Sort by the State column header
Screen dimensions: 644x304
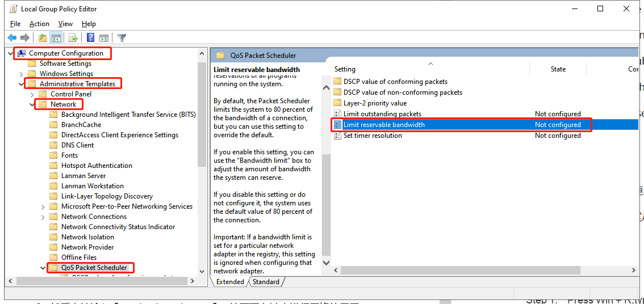[x=558, y=69]
